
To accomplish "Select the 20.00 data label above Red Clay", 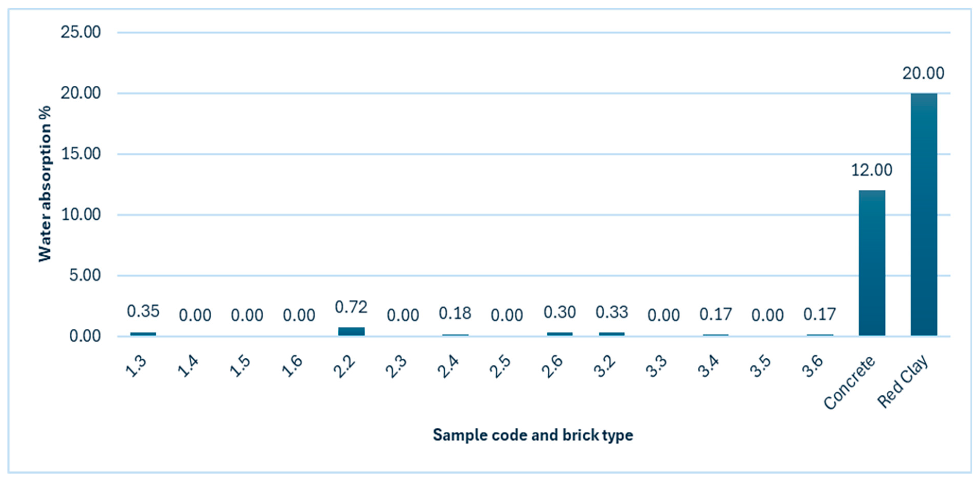I will 923,73.
